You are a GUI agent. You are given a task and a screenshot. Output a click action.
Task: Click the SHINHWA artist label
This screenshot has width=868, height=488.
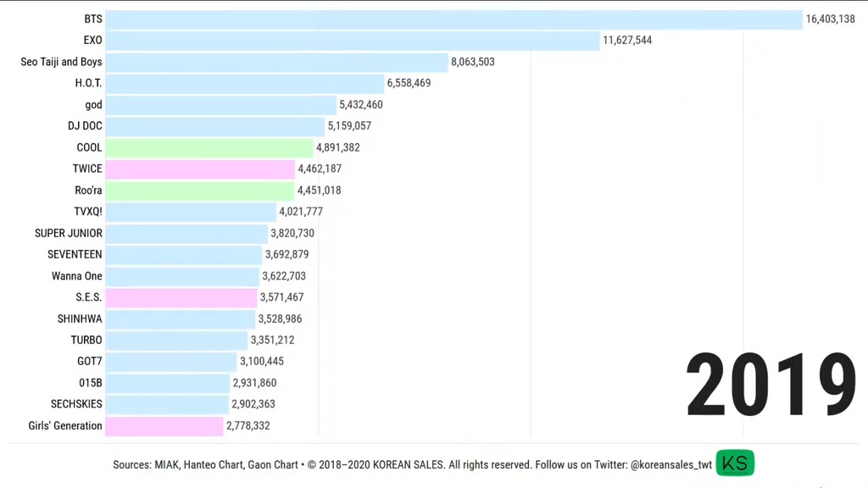pos(80,319)
